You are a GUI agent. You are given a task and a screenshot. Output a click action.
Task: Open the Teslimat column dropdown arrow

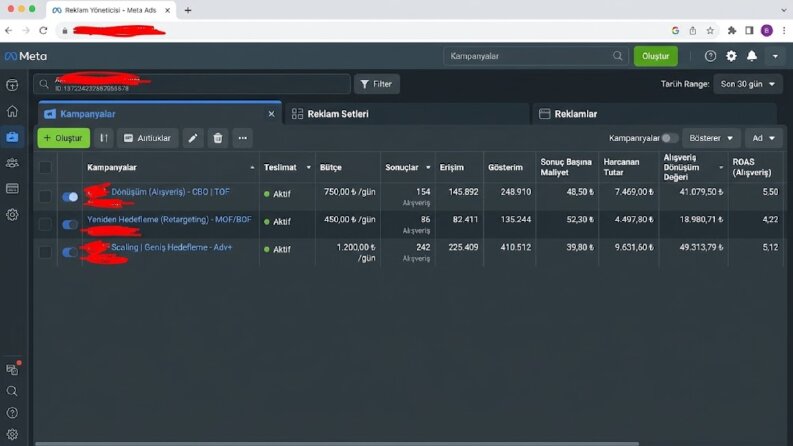tap(308, 167)
